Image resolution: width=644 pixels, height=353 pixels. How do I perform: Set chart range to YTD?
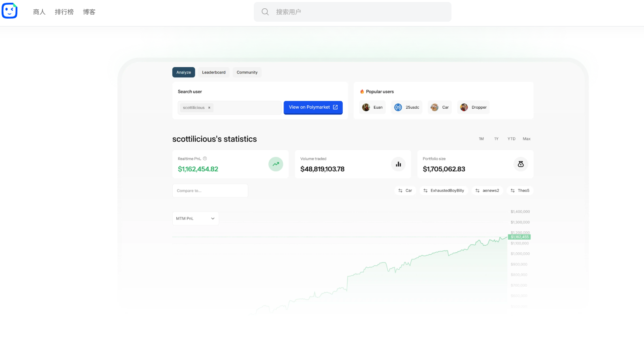[x=511, y=139]
